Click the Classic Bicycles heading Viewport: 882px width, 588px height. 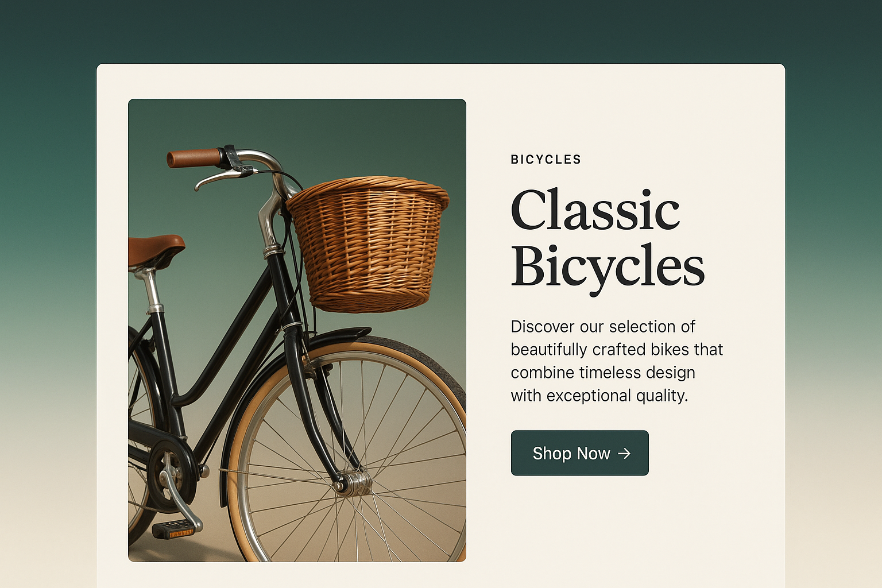click(x=607, y=237)
